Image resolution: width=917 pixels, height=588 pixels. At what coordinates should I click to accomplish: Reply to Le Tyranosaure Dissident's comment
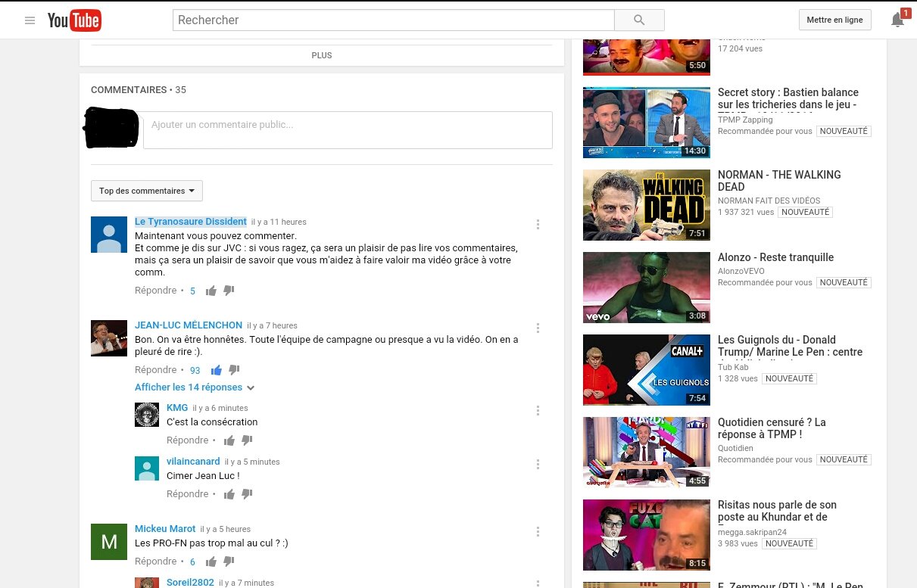click(156, 291)
